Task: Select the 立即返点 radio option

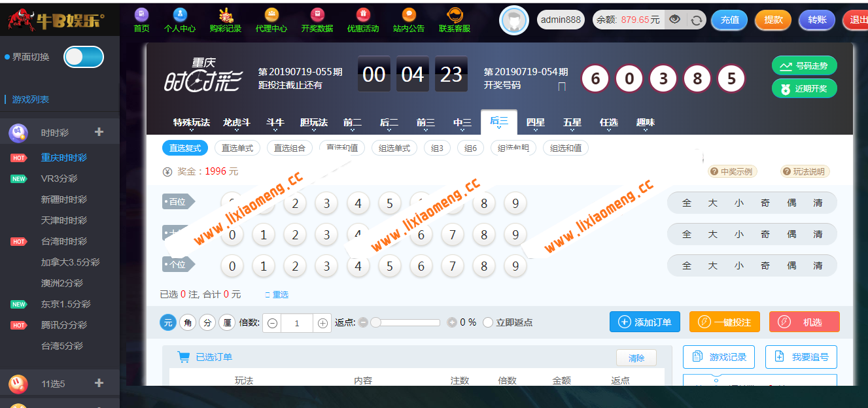Action: point(487,321)
